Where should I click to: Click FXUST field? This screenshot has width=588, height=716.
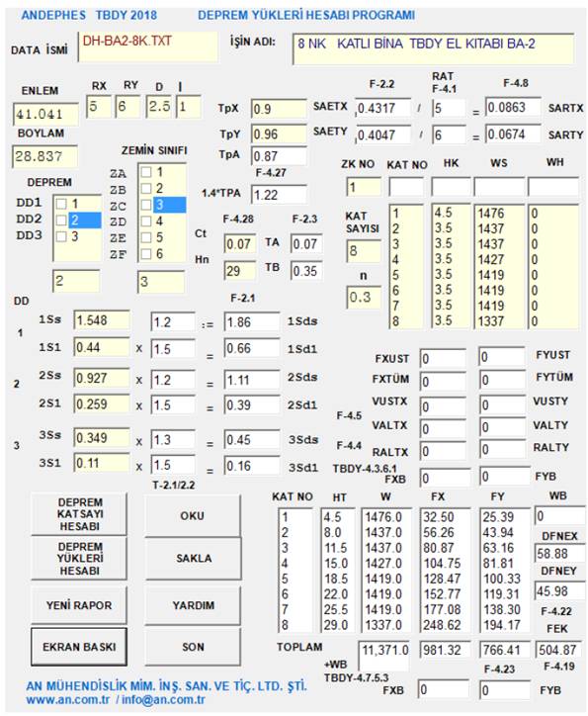click(443, 358)
